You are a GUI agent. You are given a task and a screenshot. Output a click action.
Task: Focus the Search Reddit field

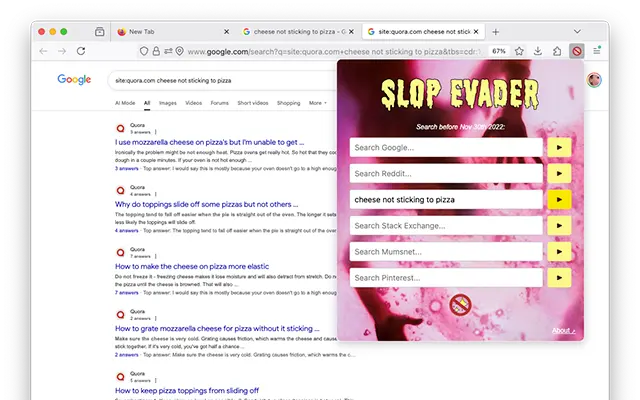(x=446, y=173)
